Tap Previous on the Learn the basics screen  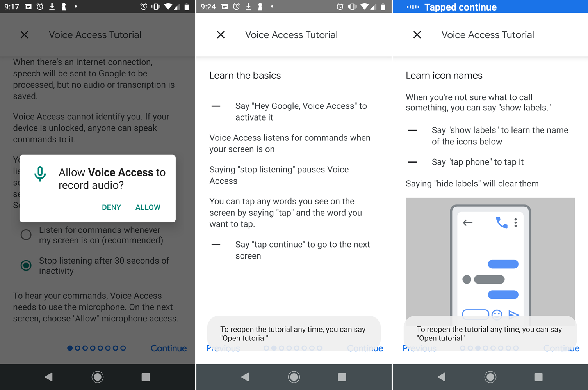[x=223, y=348]
